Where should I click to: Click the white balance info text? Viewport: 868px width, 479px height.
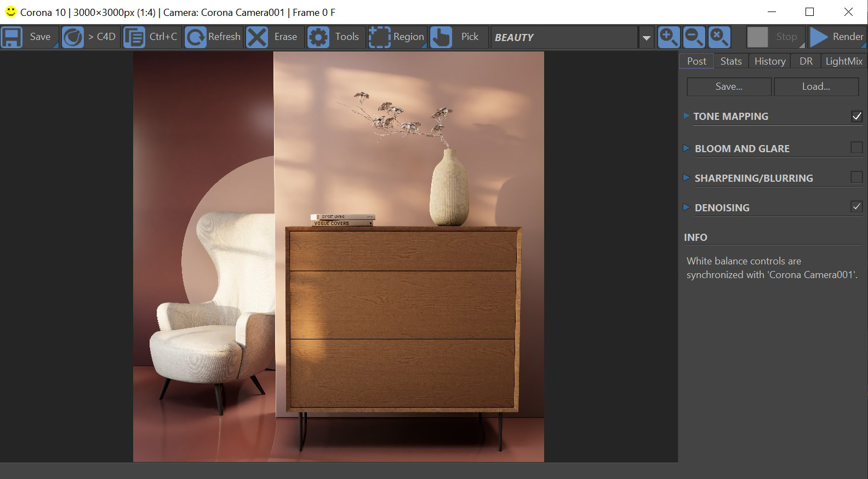(x=772, y=268)
